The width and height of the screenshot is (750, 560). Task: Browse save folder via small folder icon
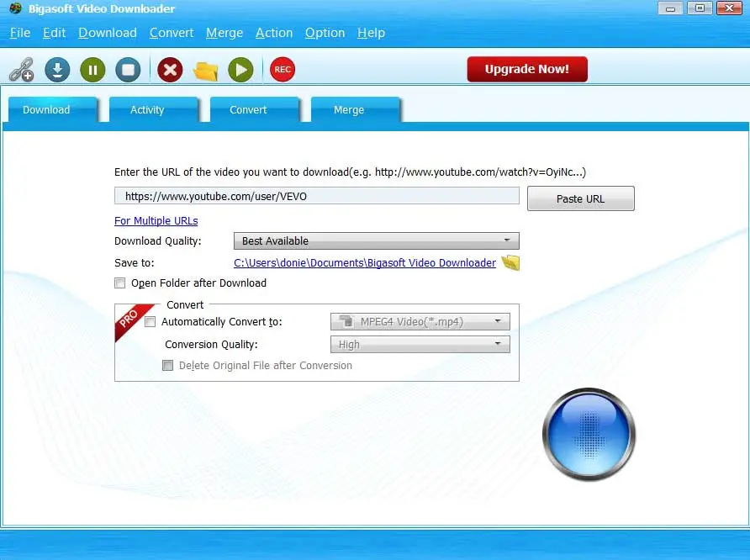(510, 262)
